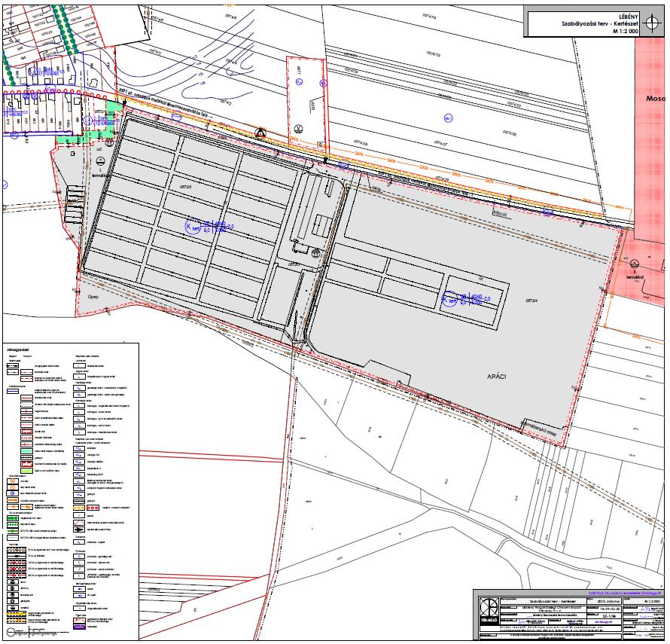Click the cyan-green swatch in the legend
This screenshot has height=644, width=670.
(x=27, y=450)
